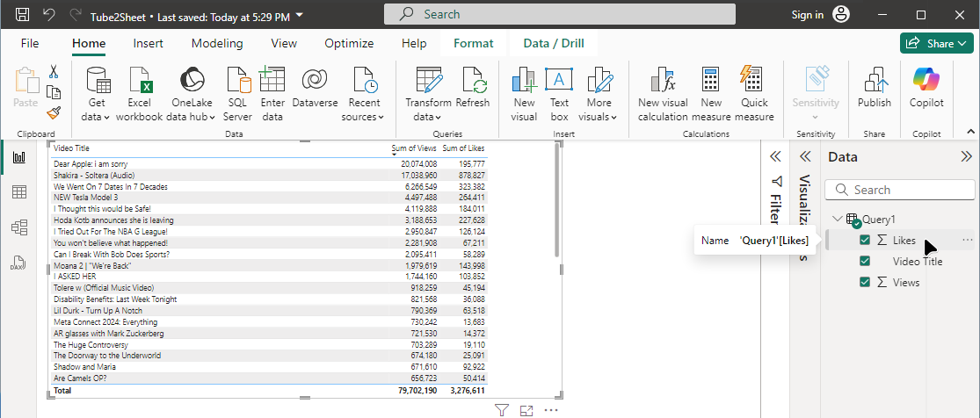This screenshot has width=980, height=418.
Task: Open Copilot from the ribbon
Action: click(x=926, y=88)
